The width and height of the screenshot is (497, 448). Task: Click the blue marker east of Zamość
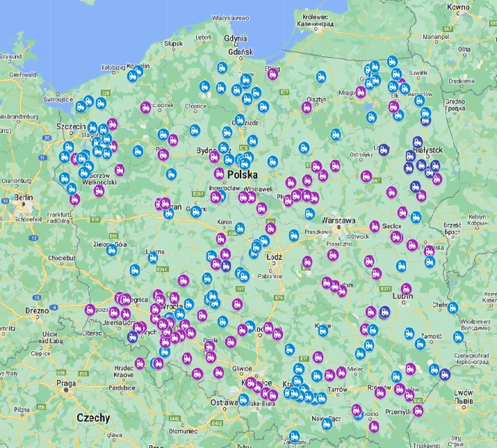coord(459,337)
